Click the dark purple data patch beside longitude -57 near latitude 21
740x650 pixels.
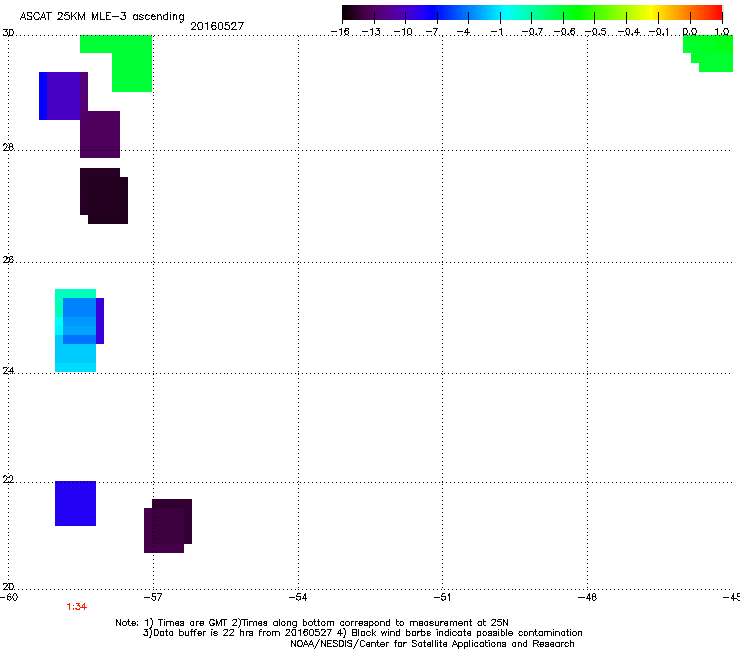click(168, 526)
